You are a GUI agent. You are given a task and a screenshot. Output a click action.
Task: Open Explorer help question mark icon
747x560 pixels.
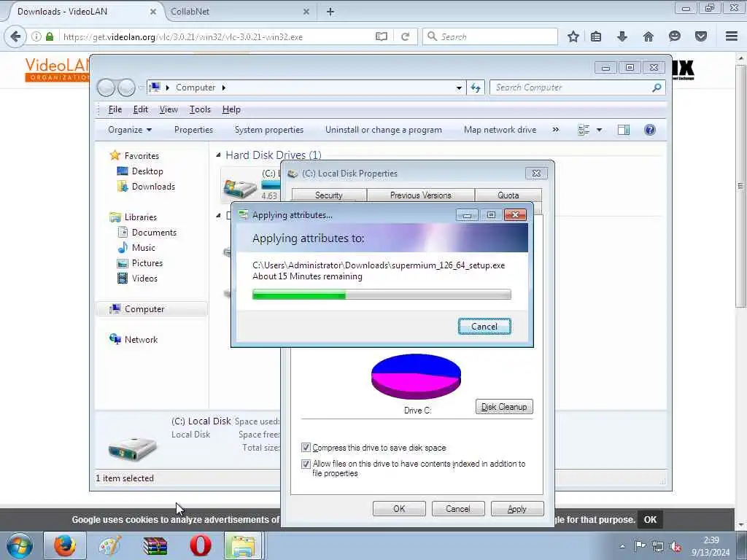point(650,130)
